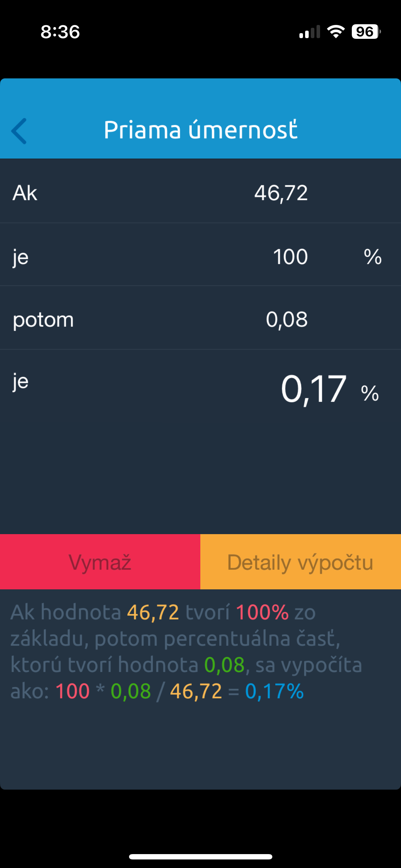The image size is (401, 868).
Task: Tap the large 0,17 result value
Action: click(x=313, y=389)
